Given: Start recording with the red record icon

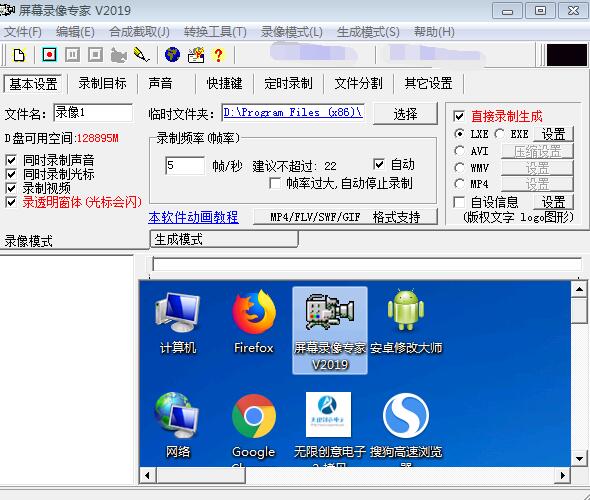Looking at the screenshot, I should (x=49, y=55).
